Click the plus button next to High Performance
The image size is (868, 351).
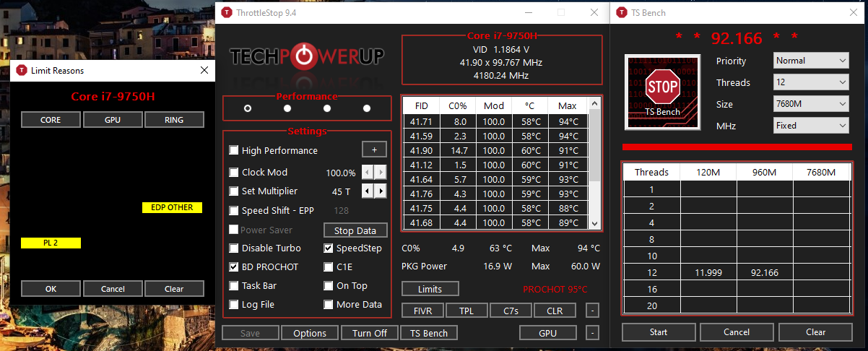374,149
